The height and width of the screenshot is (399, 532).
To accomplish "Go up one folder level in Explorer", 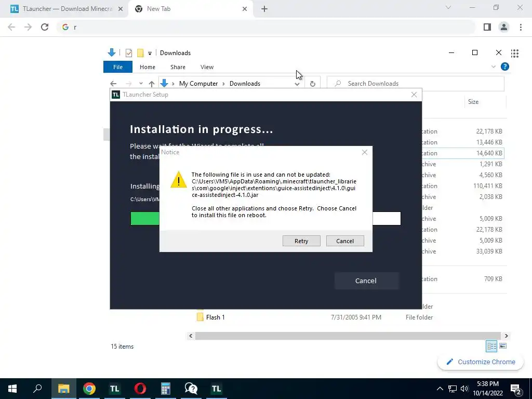I will coord(152,84).
